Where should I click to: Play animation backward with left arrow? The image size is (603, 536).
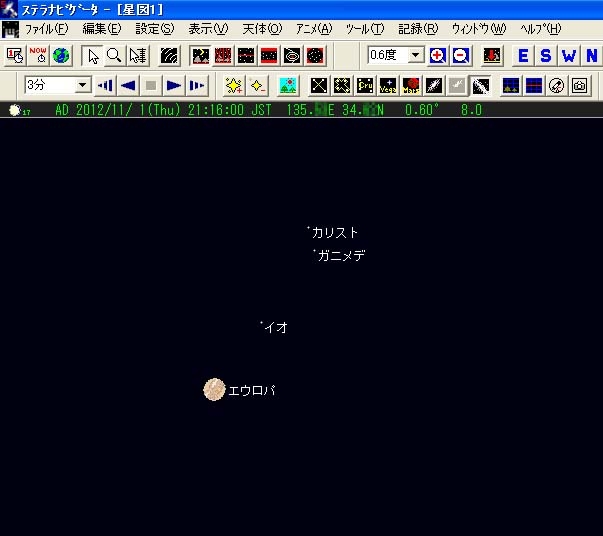click(x=128, y=85)
